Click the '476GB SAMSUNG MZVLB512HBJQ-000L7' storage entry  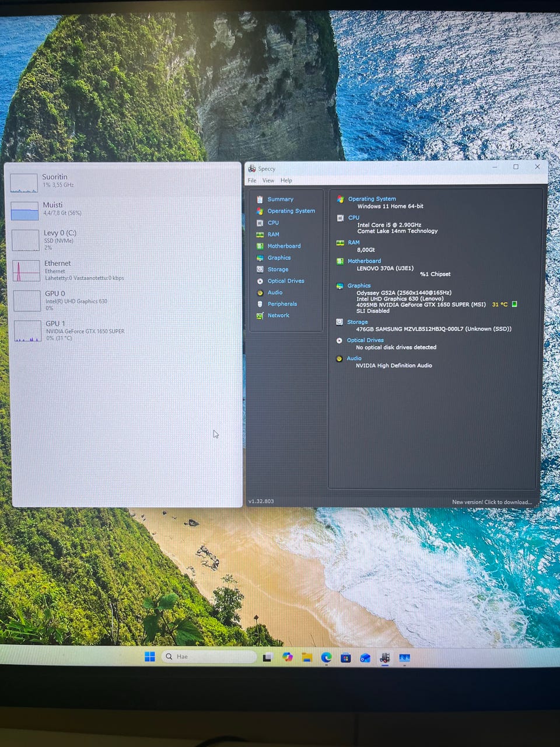(x=433, y=329)
